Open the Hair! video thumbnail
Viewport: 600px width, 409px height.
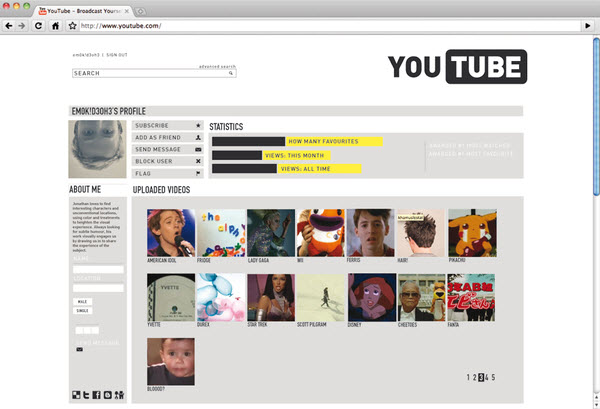[421, 233]
